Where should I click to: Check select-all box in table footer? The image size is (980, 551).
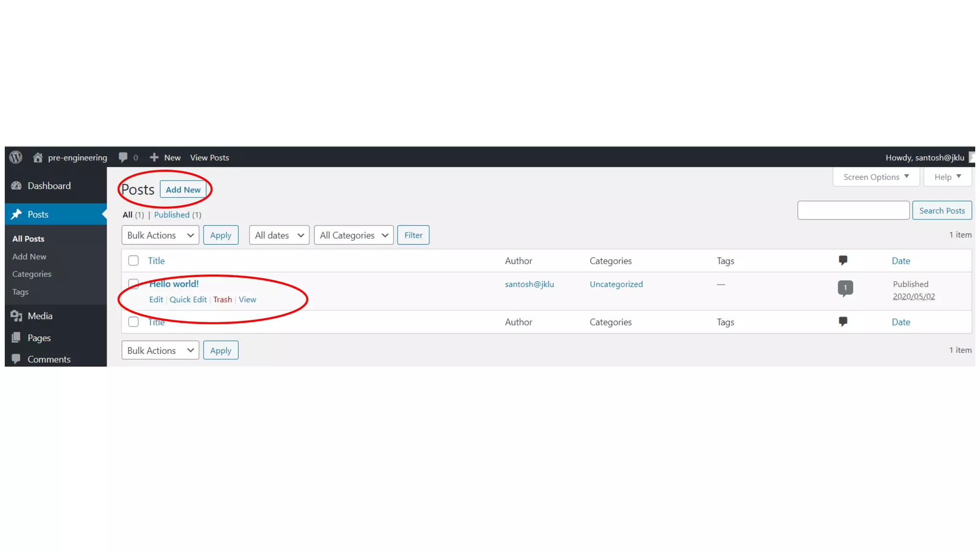click(134, 322)
